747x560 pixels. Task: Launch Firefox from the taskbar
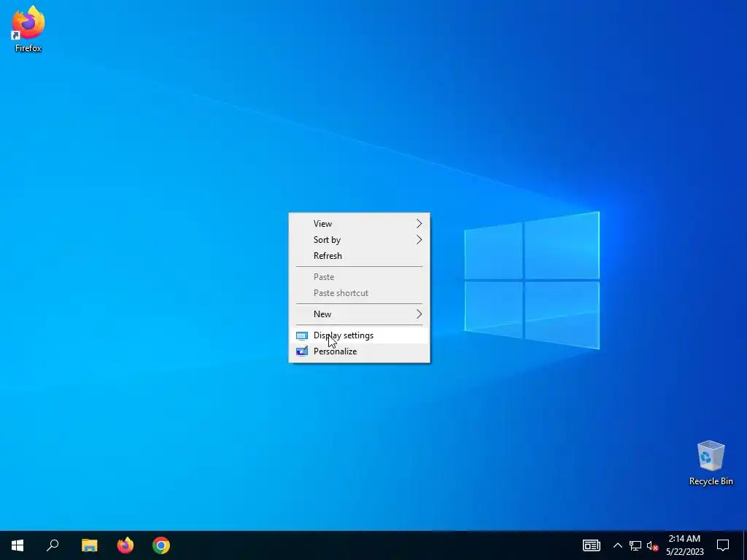coord(125,545)
